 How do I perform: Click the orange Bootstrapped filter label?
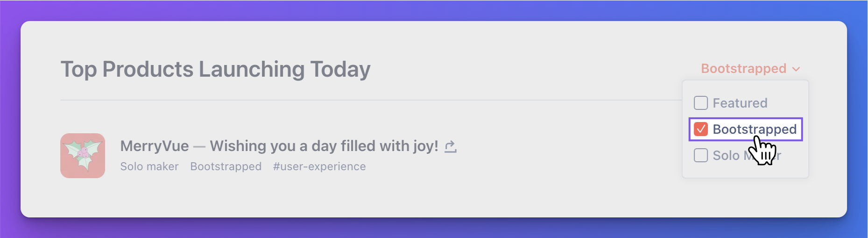point(744,69)
